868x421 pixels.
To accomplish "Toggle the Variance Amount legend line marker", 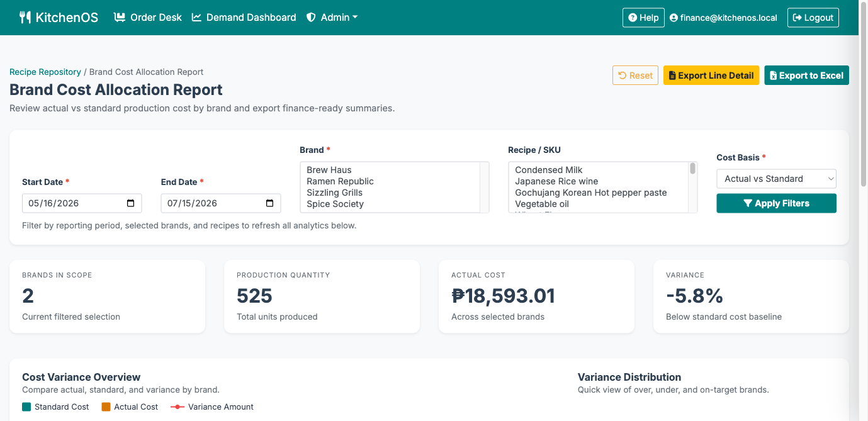I will click(178, 407).
